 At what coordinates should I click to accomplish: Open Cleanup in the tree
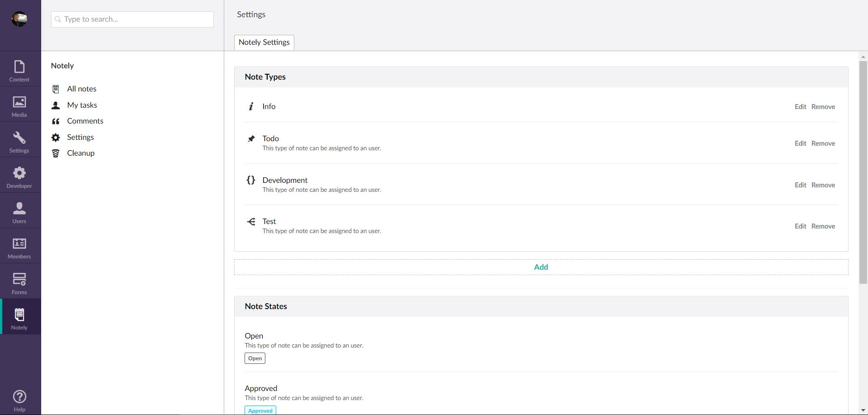[81, 153]
